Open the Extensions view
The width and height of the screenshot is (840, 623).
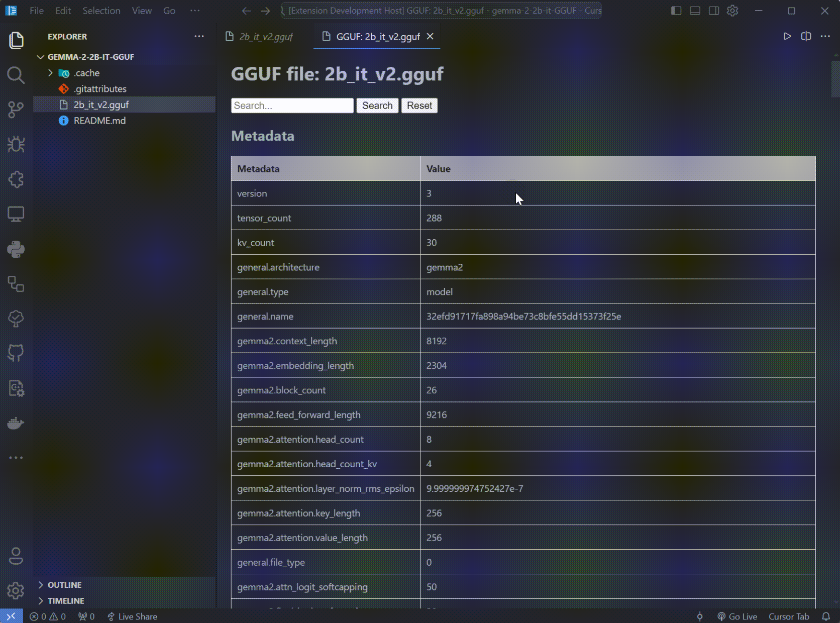tap(16, 179)
